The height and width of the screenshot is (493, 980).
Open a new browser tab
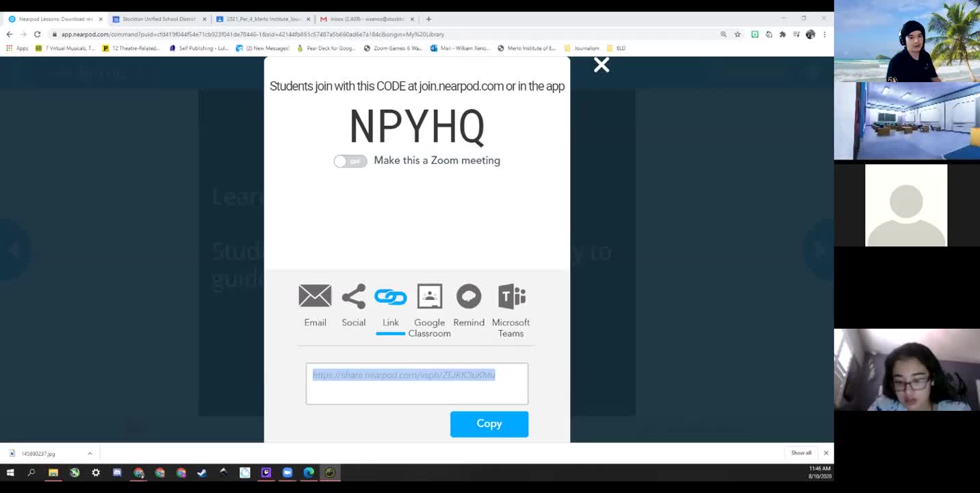428,19
